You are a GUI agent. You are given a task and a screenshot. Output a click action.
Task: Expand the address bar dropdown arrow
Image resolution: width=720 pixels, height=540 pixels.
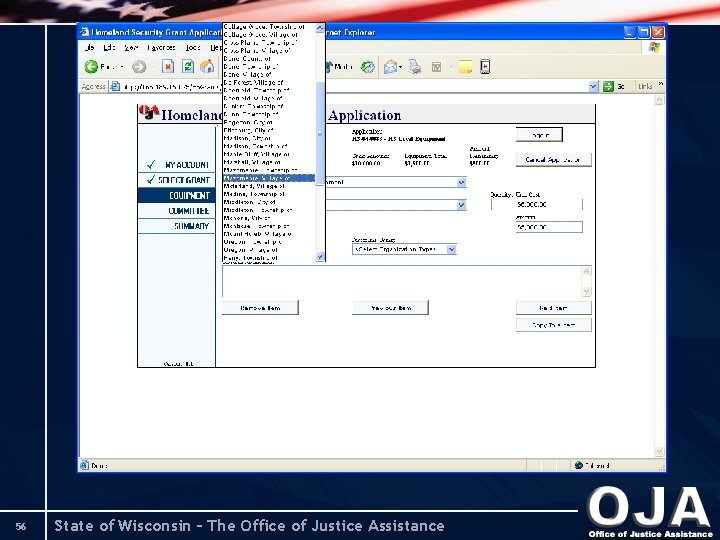point(593,86)
